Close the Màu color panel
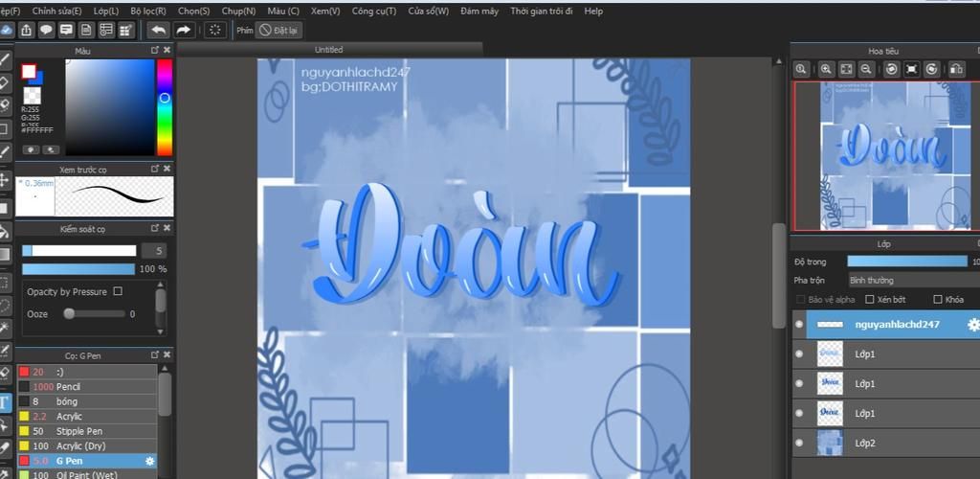The width and height of the screenshot is (980, 479). click(167, 50)
